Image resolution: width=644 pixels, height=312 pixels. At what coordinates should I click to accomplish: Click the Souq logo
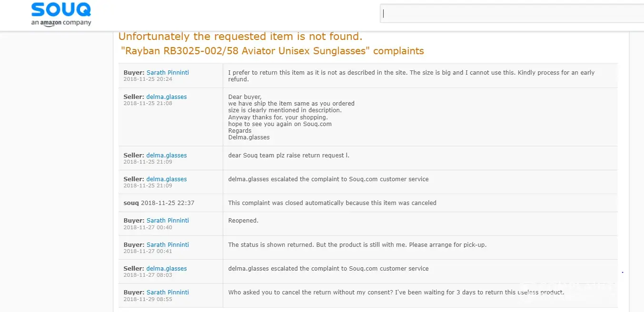coord(61,10)
